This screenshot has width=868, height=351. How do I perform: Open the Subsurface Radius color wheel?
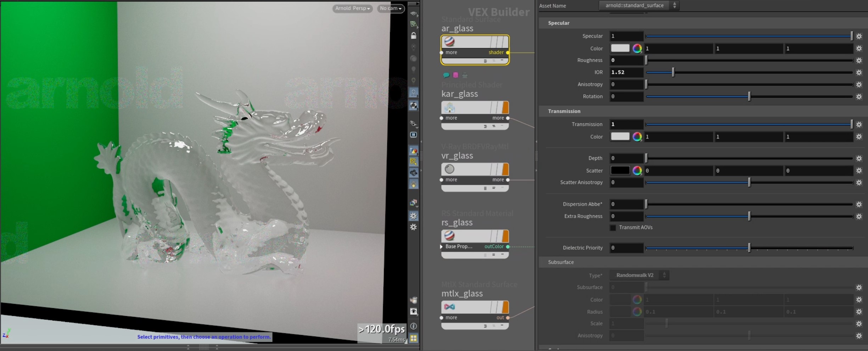[637, 312]
